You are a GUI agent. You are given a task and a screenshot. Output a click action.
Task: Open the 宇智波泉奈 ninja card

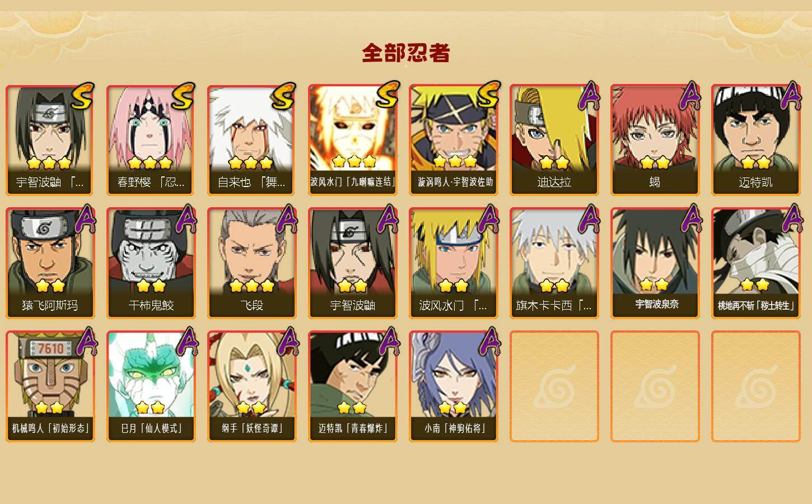click(655, 263)
